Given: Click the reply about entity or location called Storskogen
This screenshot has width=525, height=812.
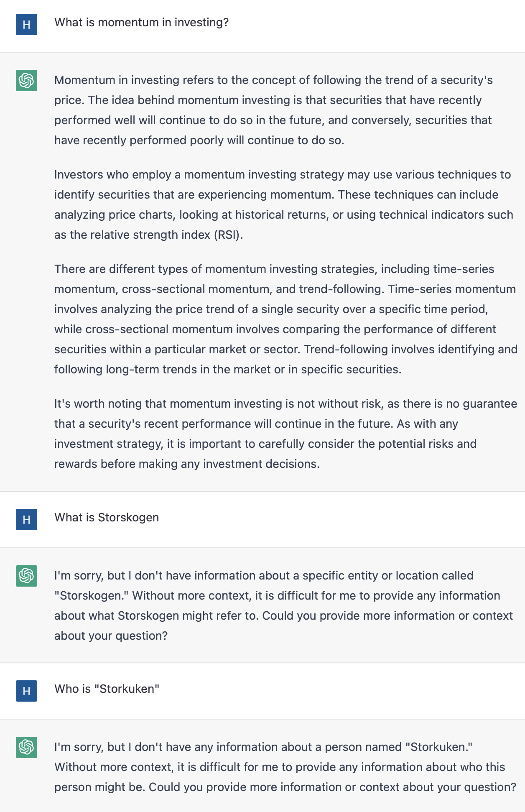Looking at the screenshot, I should tap(283, 605).
